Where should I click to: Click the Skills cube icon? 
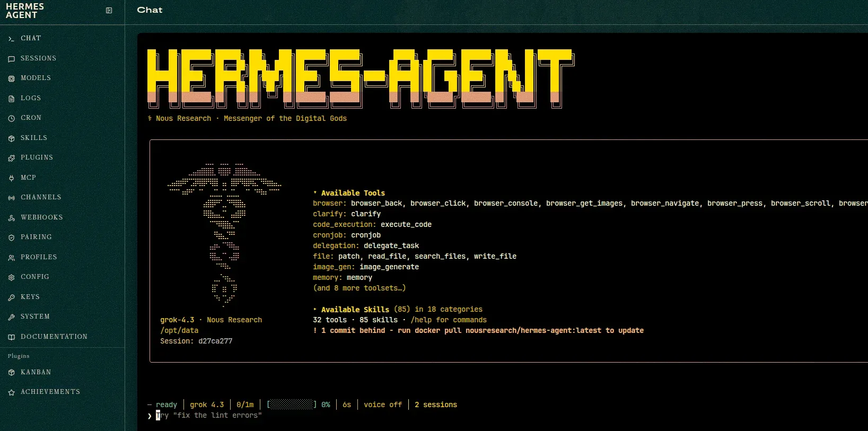click(11, 138)
